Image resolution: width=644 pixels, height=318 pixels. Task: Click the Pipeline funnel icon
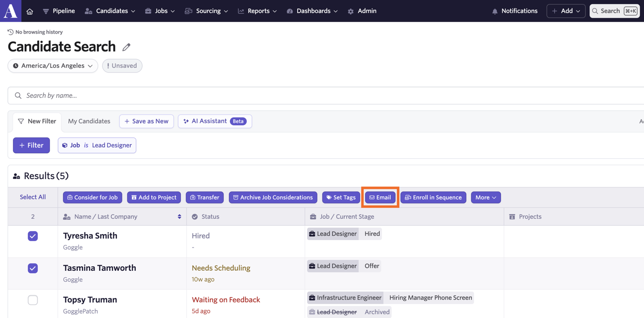click(x=46, y=11)
